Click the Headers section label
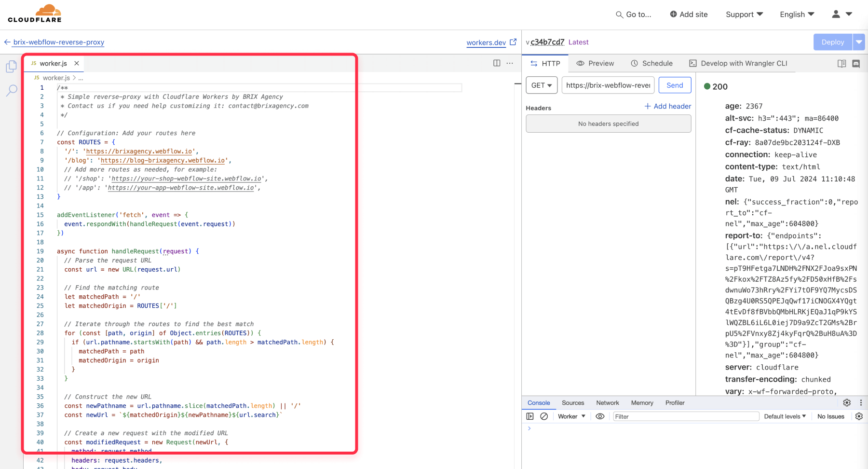The image size is (868, 469). [538, 108]
